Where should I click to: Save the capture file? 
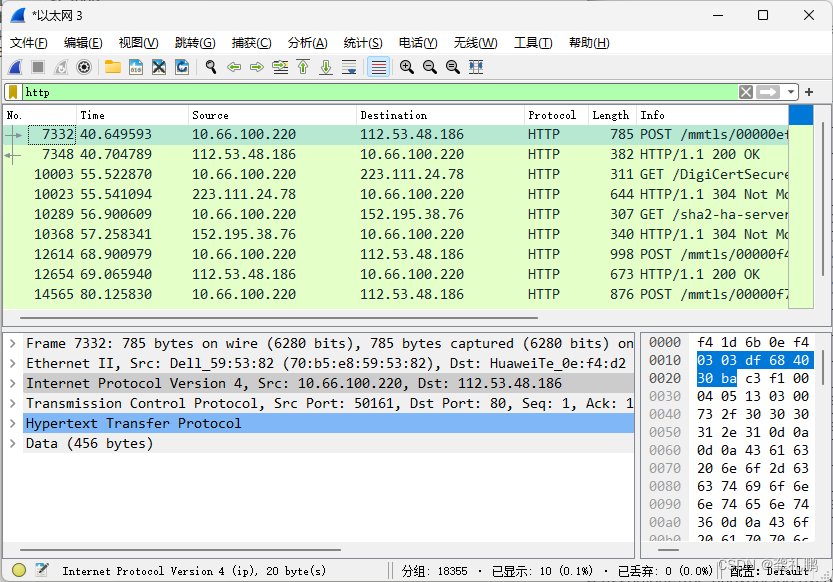point(136,67)
